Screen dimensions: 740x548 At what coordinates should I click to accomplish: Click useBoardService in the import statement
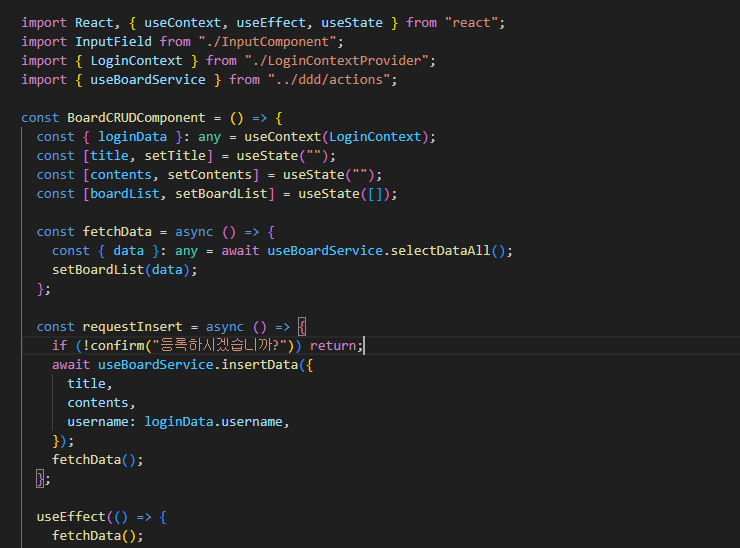(x=148, y=79)
